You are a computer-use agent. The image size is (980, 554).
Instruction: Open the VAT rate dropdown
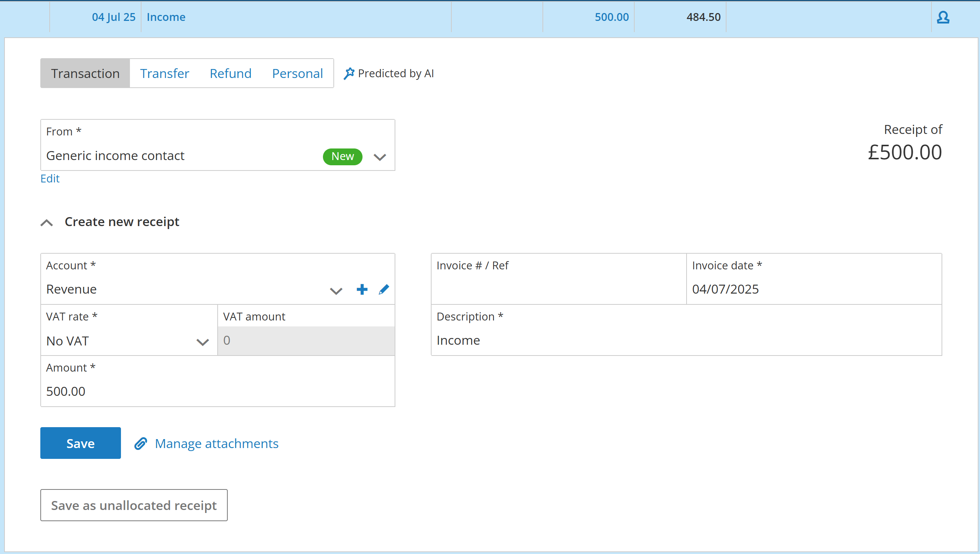click(x=202, y=342)
